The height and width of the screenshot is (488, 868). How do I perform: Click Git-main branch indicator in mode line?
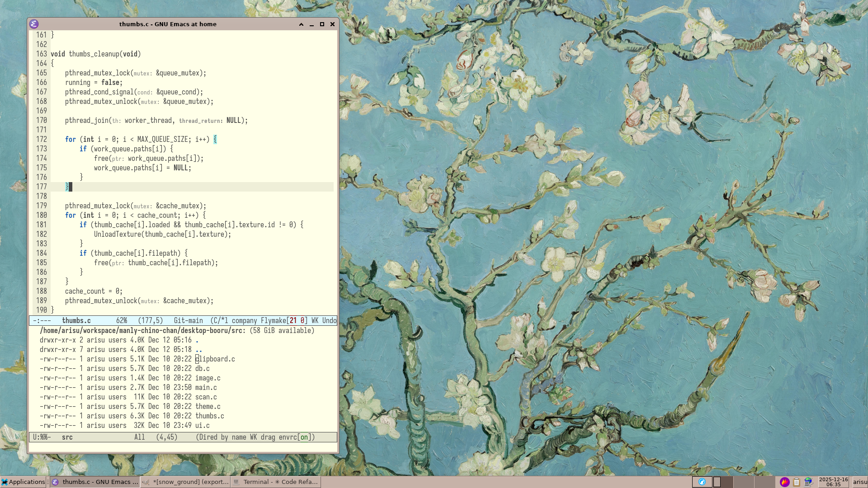(x=188, y=321)
